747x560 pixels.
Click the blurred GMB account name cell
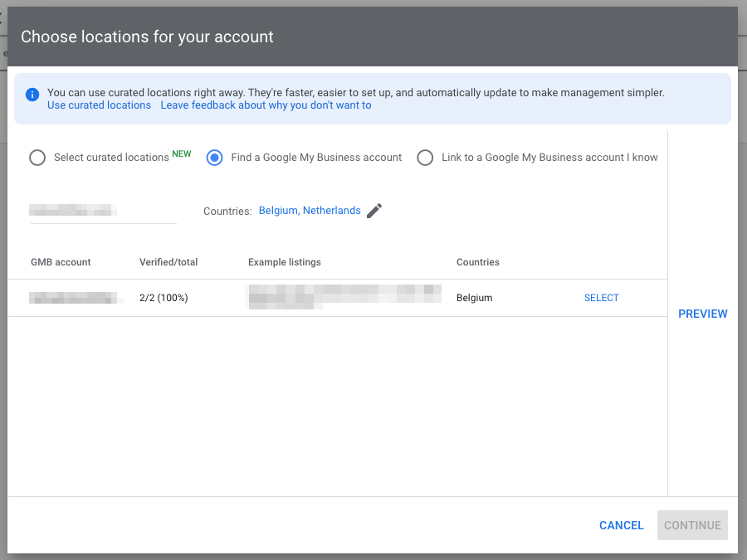76,298
